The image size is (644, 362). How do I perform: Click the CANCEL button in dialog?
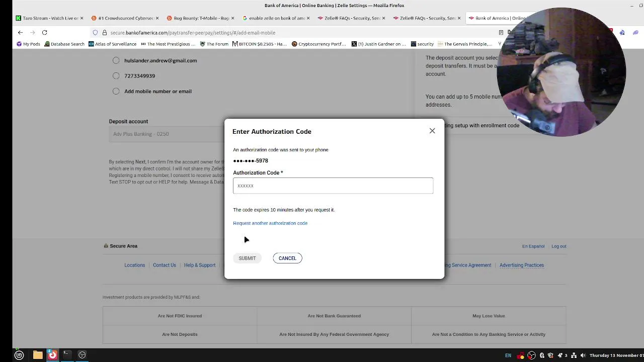coord(287,258)
